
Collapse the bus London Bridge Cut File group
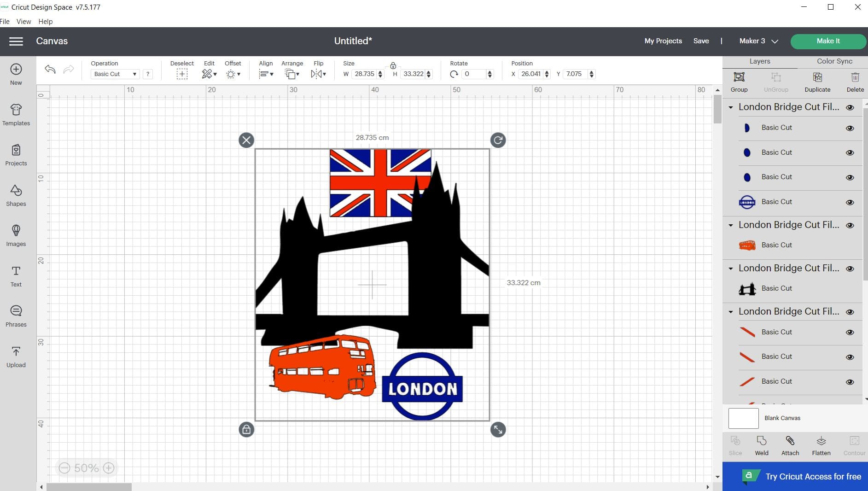(x=731, y=225)
